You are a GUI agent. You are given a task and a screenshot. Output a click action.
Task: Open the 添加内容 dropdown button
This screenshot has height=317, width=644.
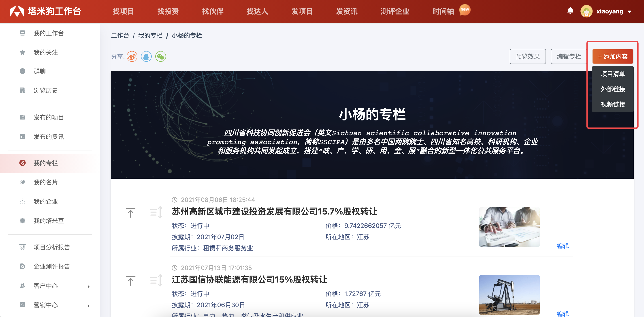[613, 57]
